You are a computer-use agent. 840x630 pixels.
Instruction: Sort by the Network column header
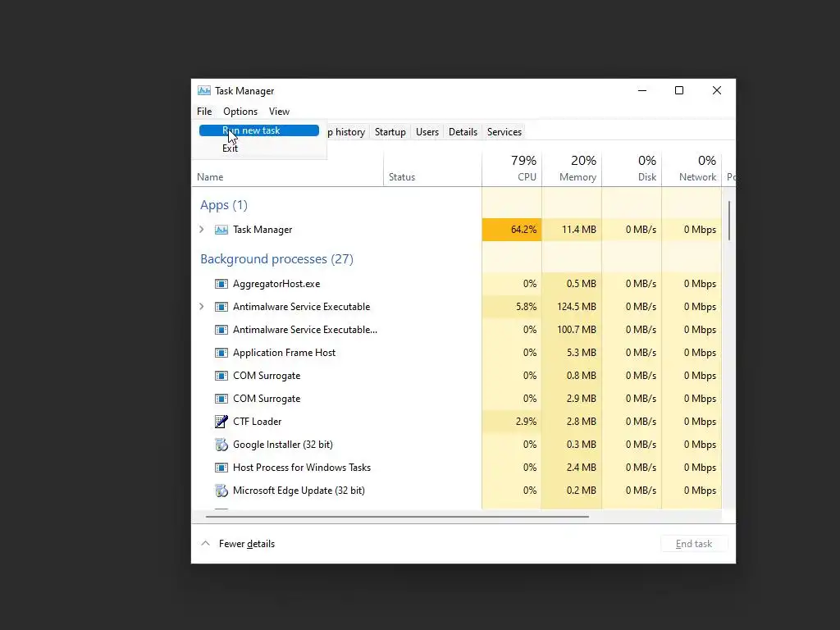[x=692, y=169]
